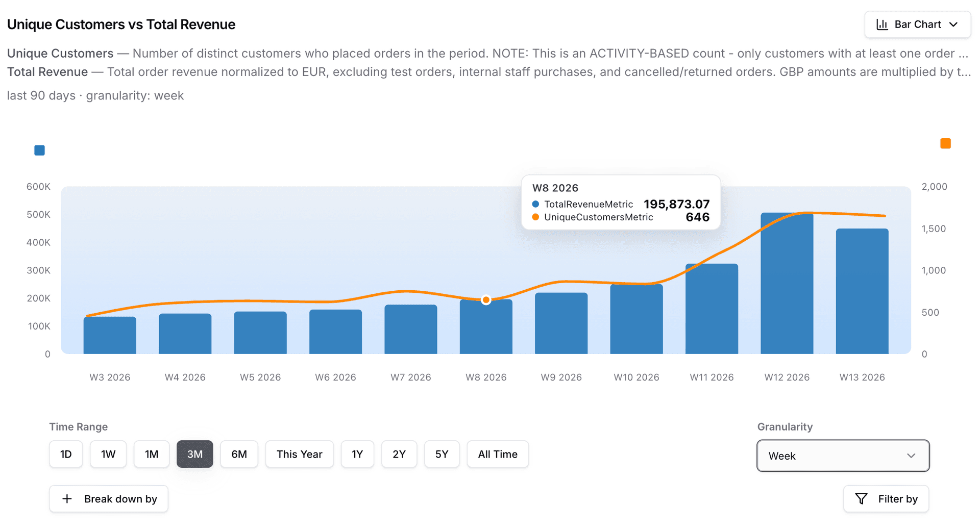
Task: Click the plus icon beside Break down by
Action: pos(67,499)
